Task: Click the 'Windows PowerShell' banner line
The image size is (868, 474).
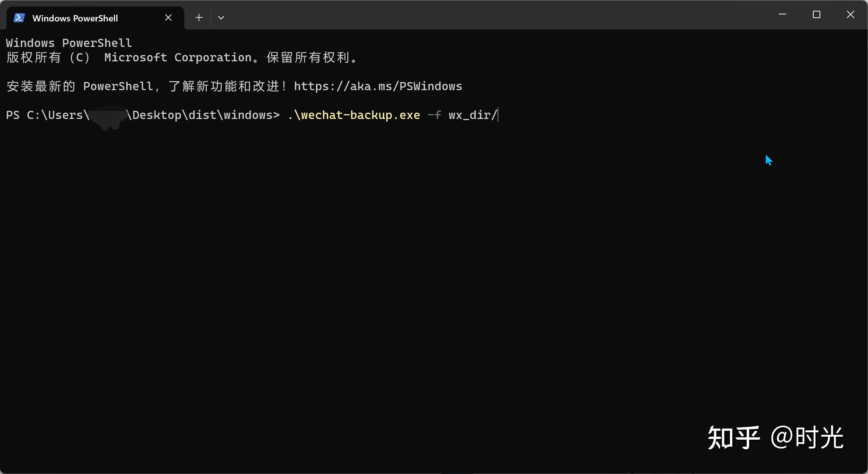Action: click(69, 43)
